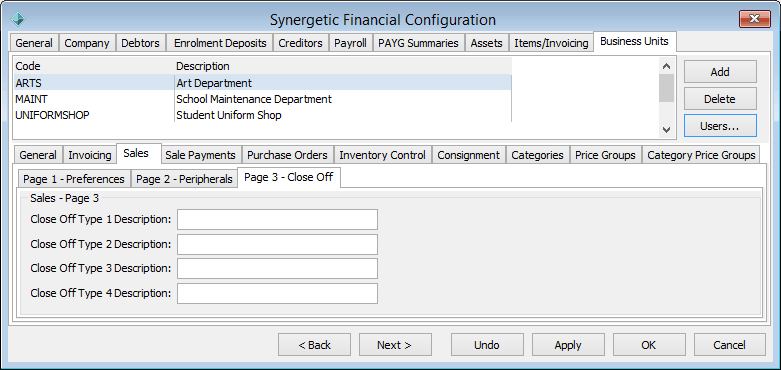Click the Apply button

tap(568, 345)
